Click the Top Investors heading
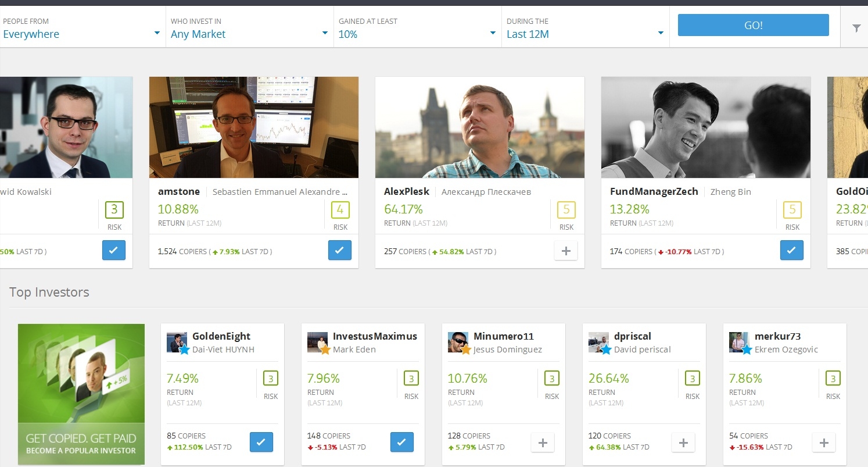The width and height of the screenshot is (868, 467). tap(49, 292)
